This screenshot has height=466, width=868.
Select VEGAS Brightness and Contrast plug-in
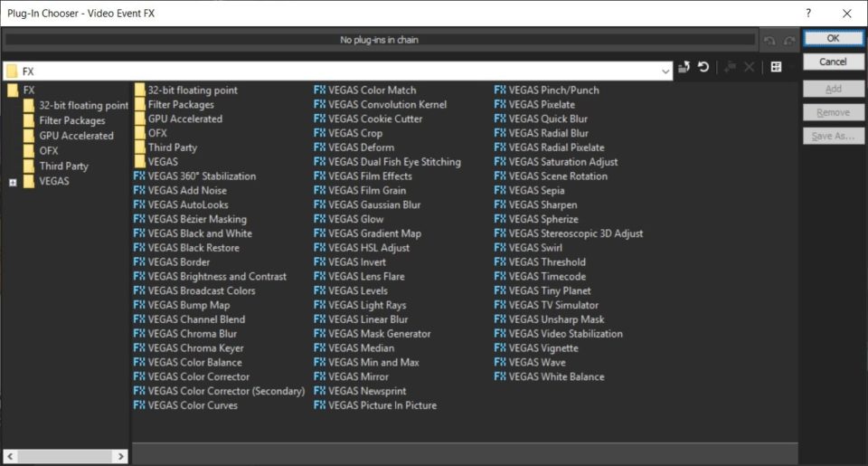pyautogui.click(x=211, y=277)
